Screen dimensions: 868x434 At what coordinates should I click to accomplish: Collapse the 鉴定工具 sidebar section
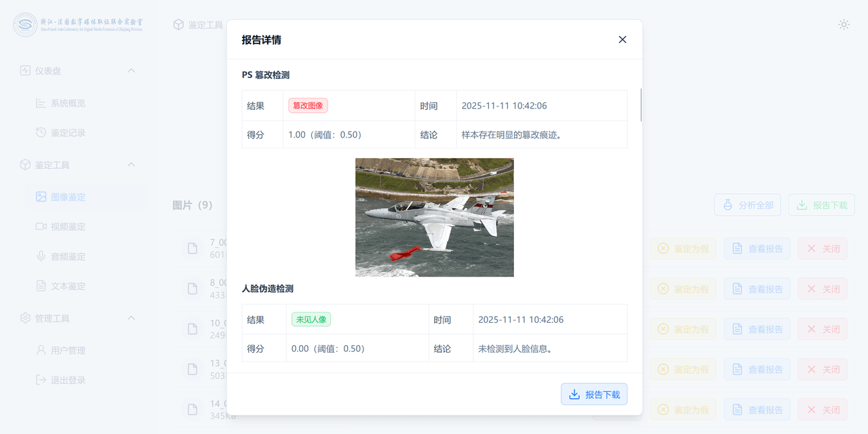click(132, 165)
